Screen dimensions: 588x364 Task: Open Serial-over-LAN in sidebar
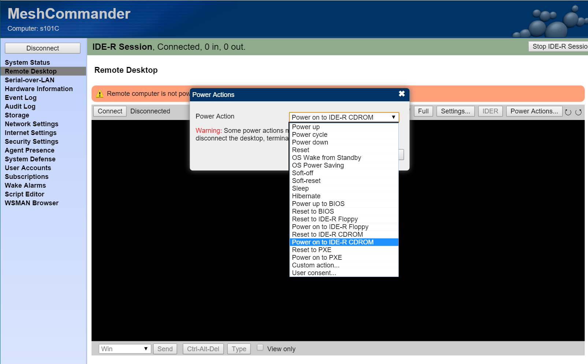coord(30,80)
